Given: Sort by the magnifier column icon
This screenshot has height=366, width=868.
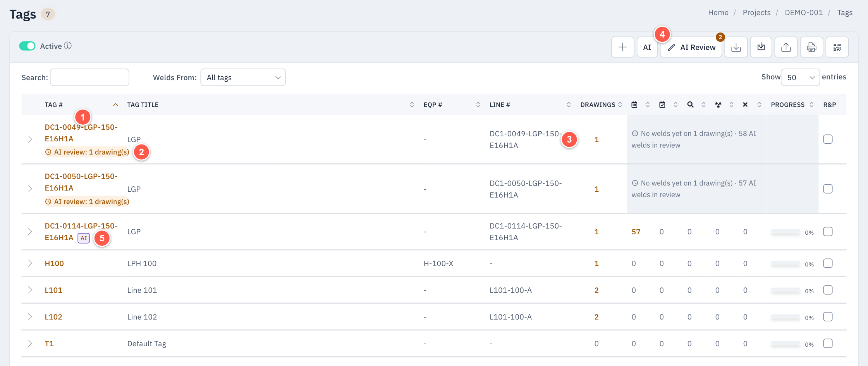Looking at the screenshot, I should pyautogui.click(x=690, y=105).
